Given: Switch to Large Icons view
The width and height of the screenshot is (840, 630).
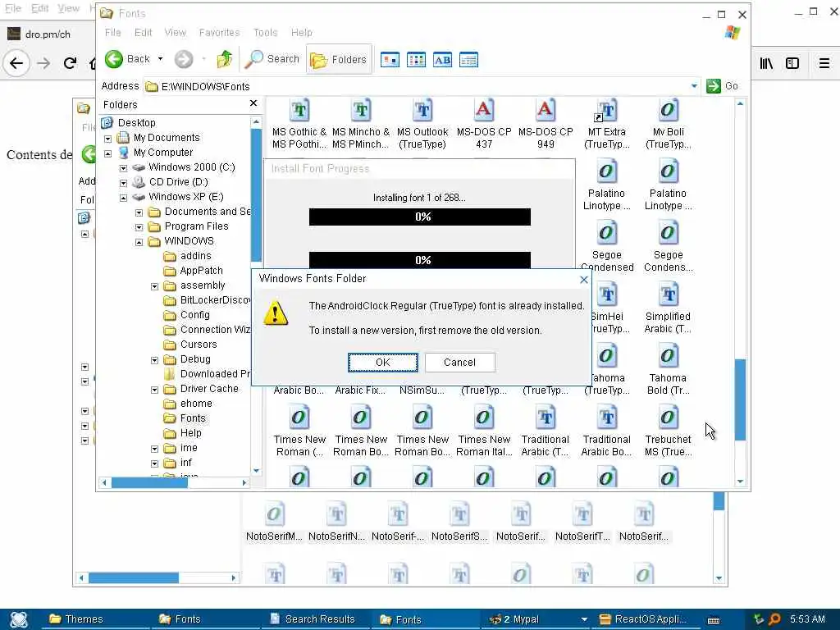Looking at the screenshot, I should click(x=390, y=59).
